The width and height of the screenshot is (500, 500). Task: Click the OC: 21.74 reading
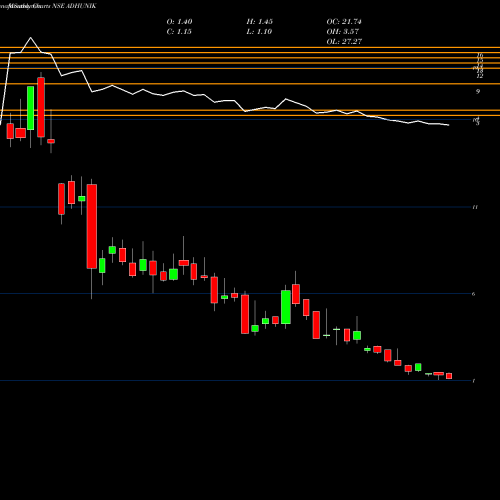tap(344, 22)
